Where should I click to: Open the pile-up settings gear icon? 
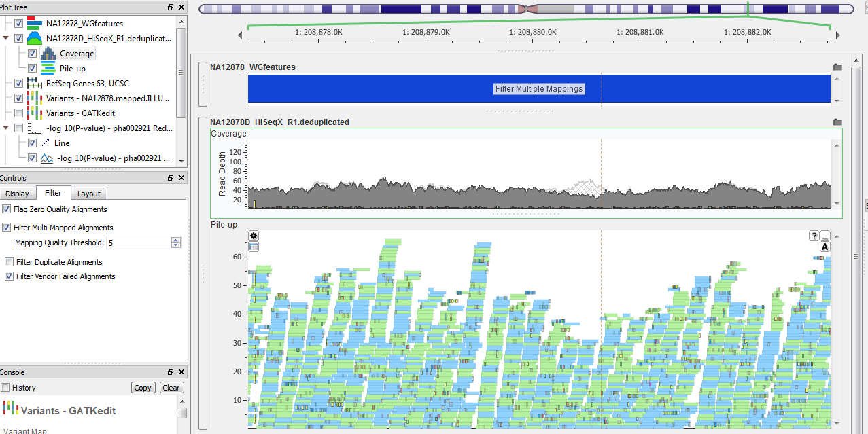(254, 235)
